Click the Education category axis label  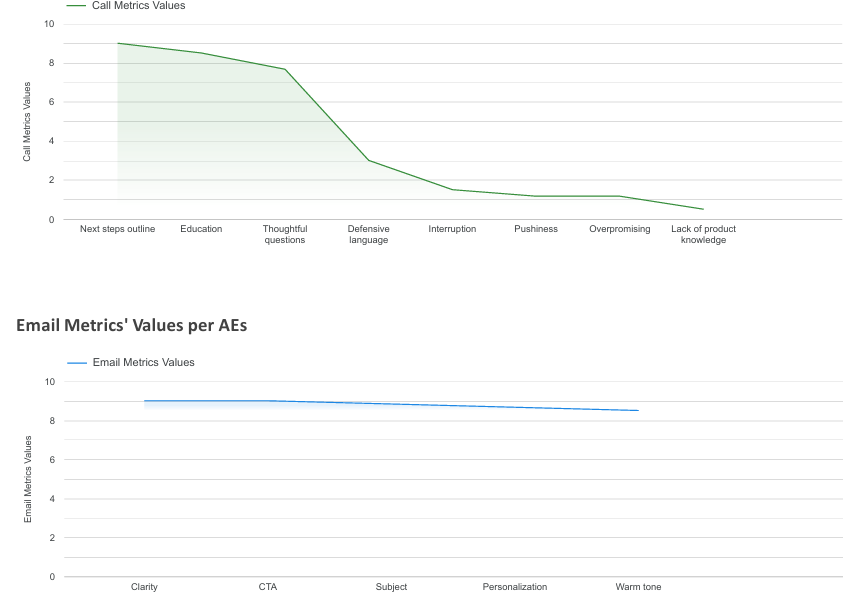pyautogui.click(x=201, y=229)
